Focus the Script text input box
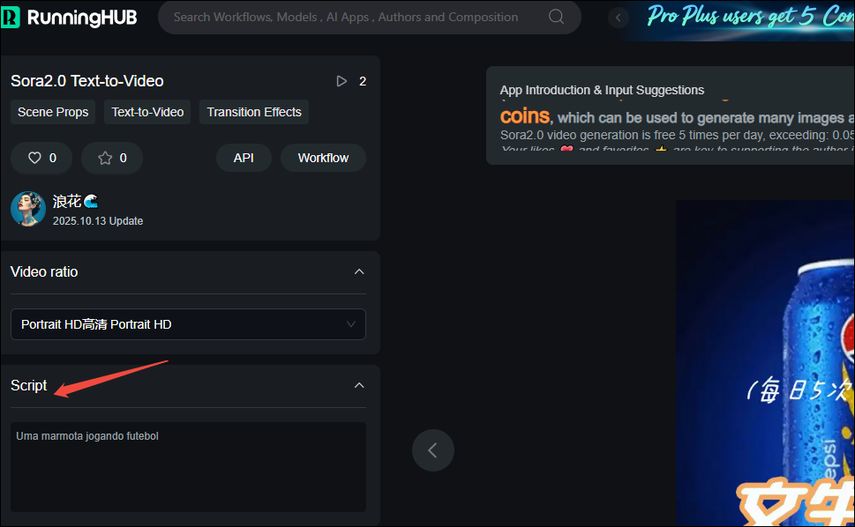This screenshot has height=527, width=855. tap(188, 467)
